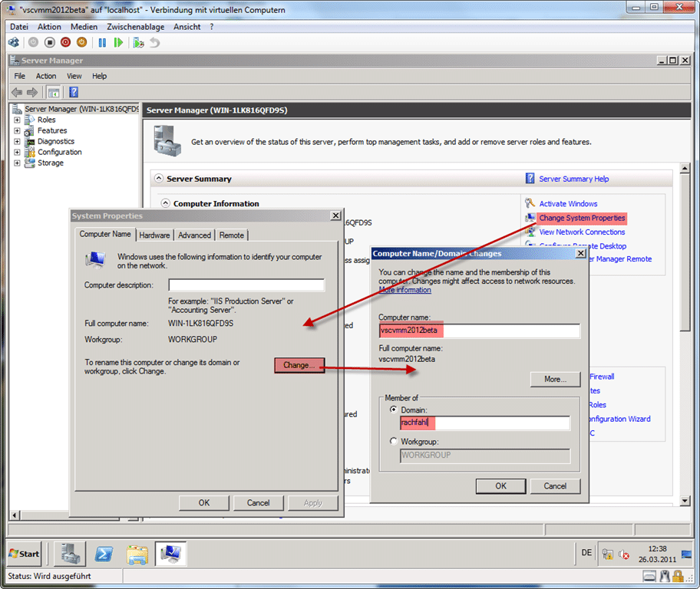Click OK in System Properties dialog
Screen dimensions: 700x589
[204, 503]
